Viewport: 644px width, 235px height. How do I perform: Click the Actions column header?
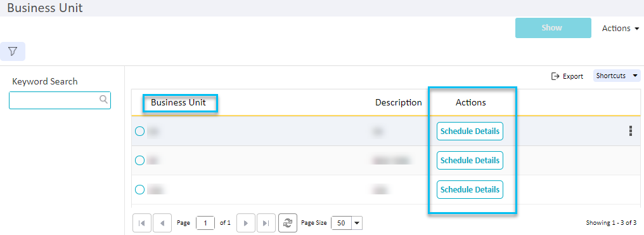pyautogui.click(x=471, y=102)
